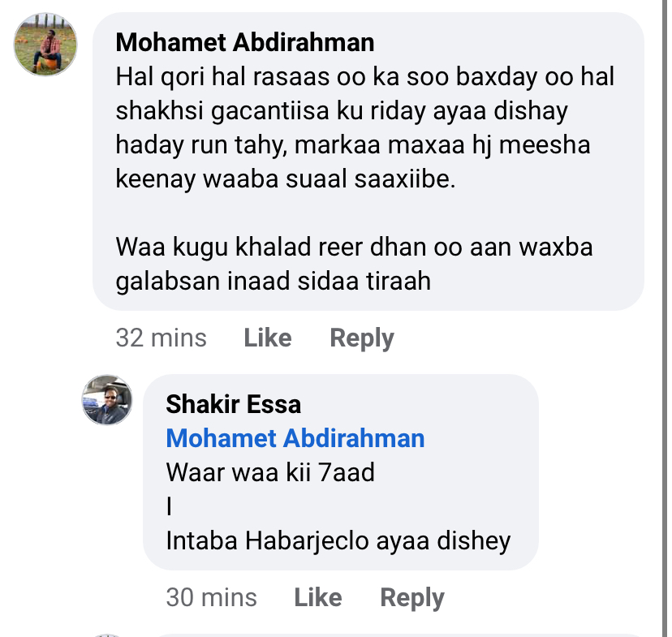
Task: Open the Shakir Essa author name
Action: click(x=233, y=403)
